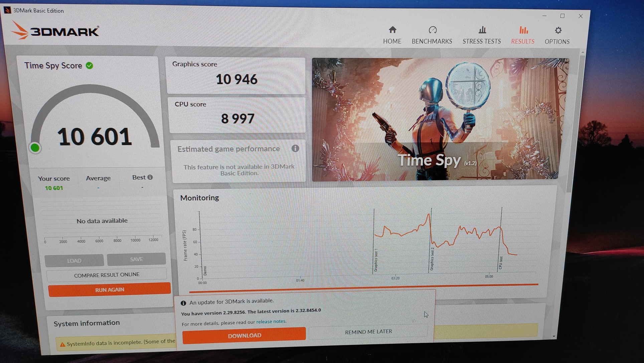Open Options via the gear icon
Viewport: 644px width, 363px height.
558,30
